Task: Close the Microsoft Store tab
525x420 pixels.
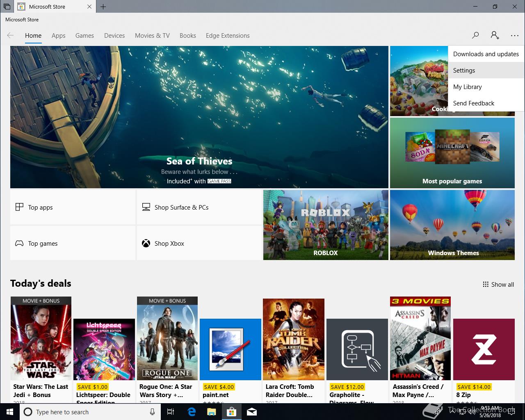Action: click(x=90, y=7)
